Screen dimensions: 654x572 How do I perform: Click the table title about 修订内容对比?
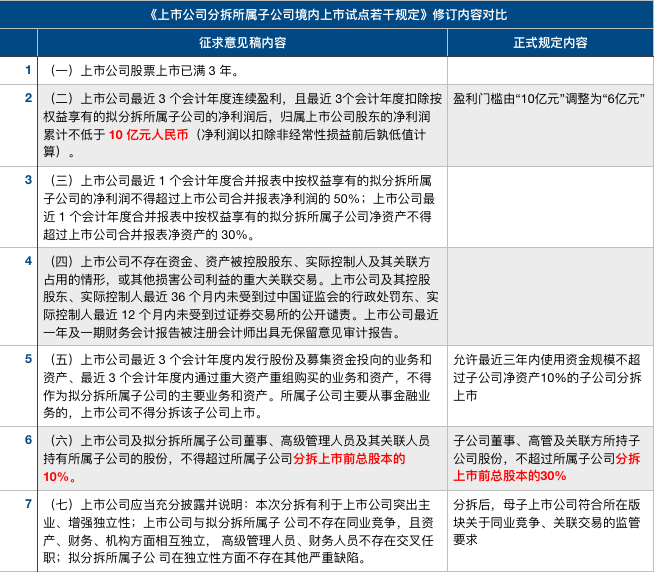327,15
